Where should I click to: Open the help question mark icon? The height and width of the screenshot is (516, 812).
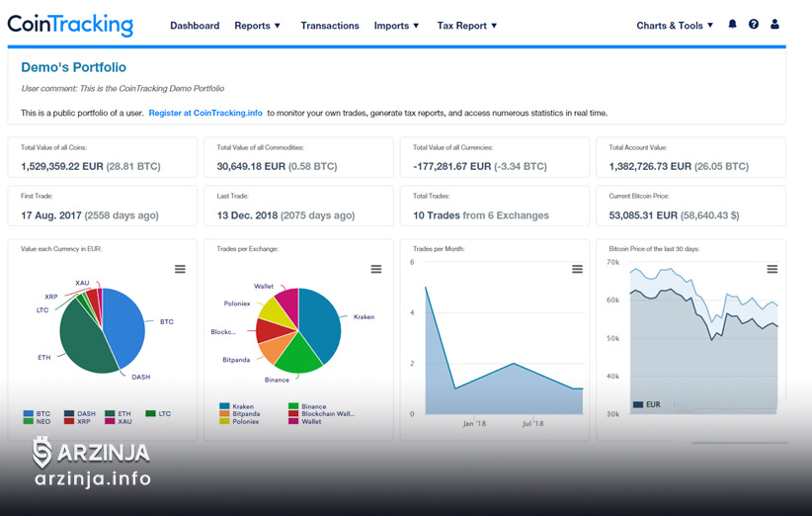(x=754, y=25)
